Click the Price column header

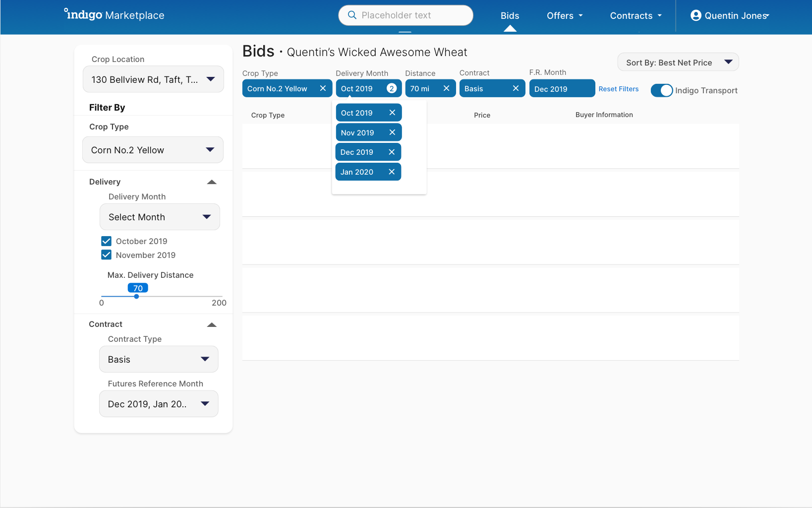tap(482, 115)
